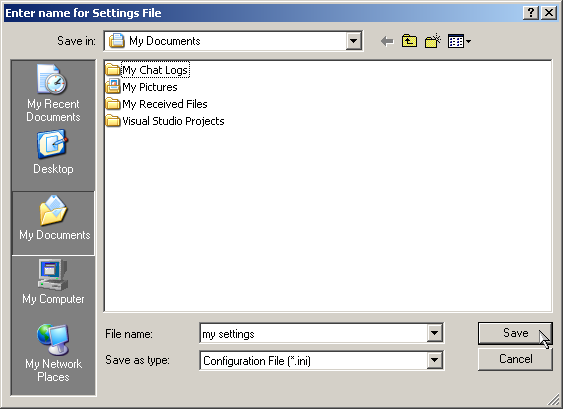Image resolution: width=563 pixels, height=409 pixels.
Task: Jump to Desktop in places bar
Action: pyautogui.click(x=53, y=152)
